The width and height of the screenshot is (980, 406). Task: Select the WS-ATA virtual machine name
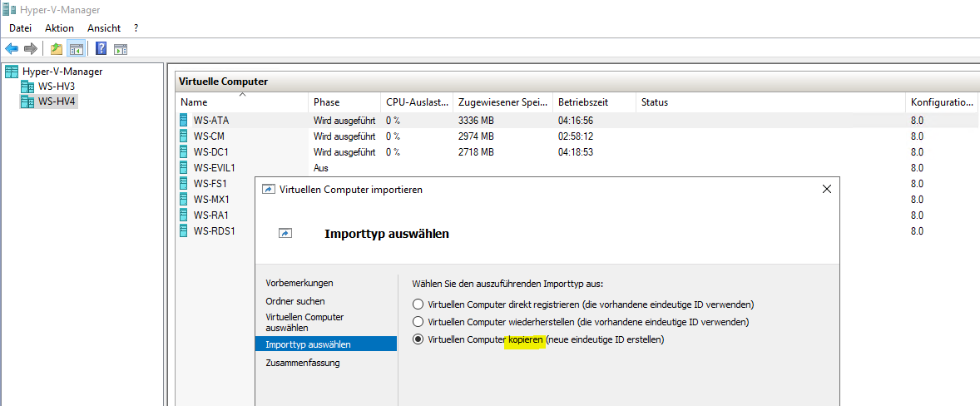[x=211, y=120]
